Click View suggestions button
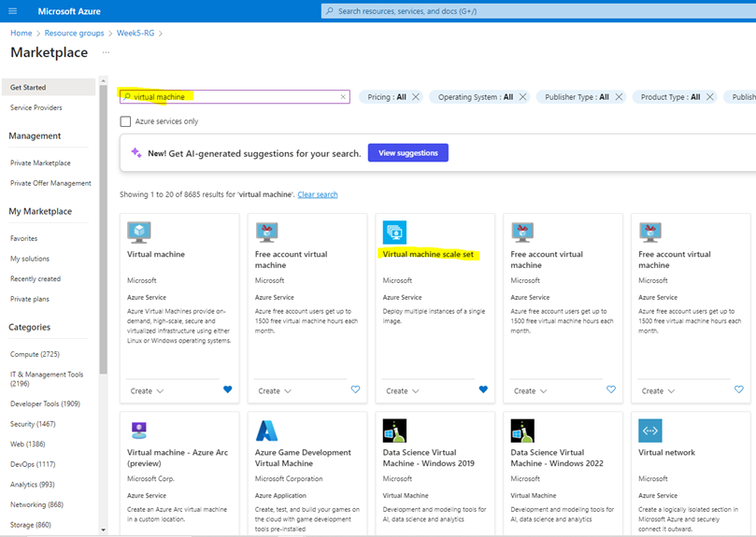Image resolution: width=756 pixels, height=537 pixels. pyautogui.click(x=407, y=153)
